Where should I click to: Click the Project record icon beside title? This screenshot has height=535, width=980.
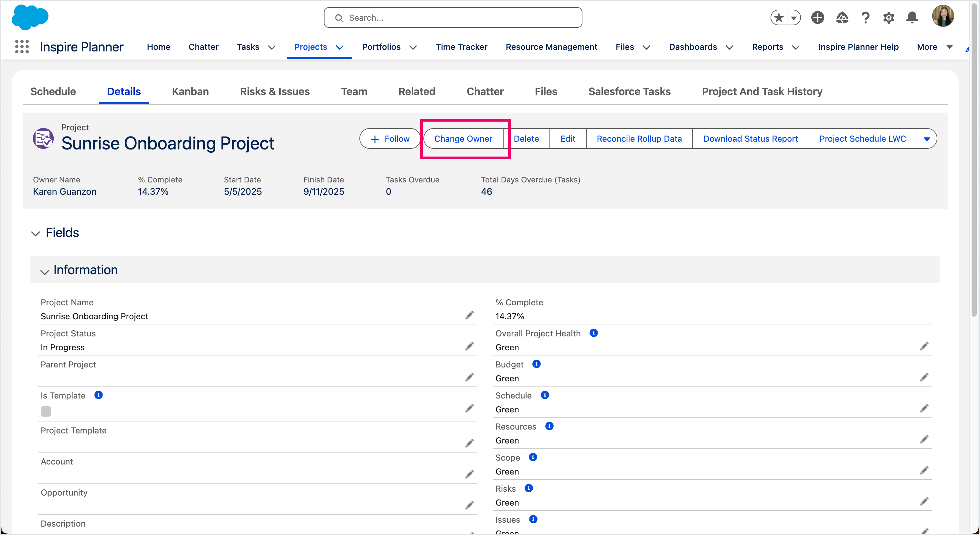[43, 139]
